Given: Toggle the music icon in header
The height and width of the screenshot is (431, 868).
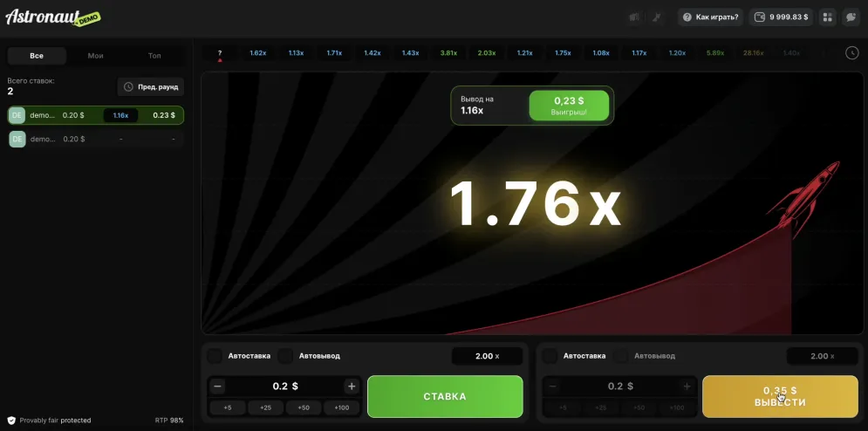Looking at the screenshot, I should point(657,17).
